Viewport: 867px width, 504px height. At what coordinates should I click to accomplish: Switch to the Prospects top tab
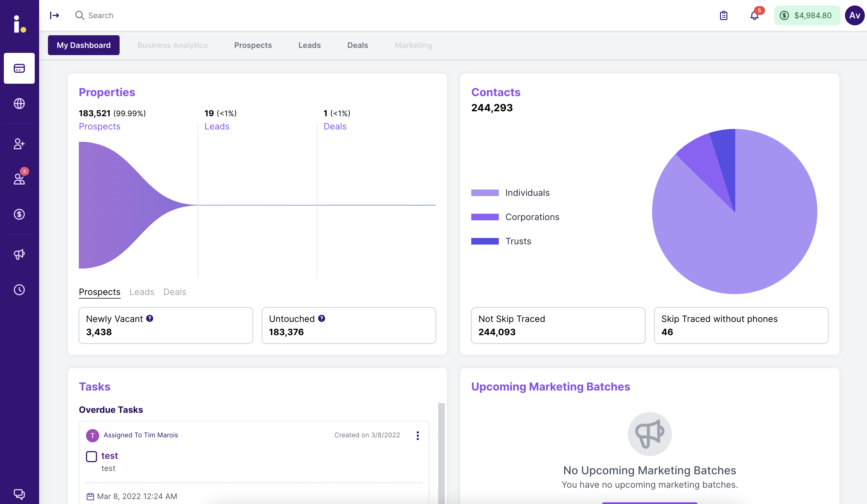[x=253, y=45]
